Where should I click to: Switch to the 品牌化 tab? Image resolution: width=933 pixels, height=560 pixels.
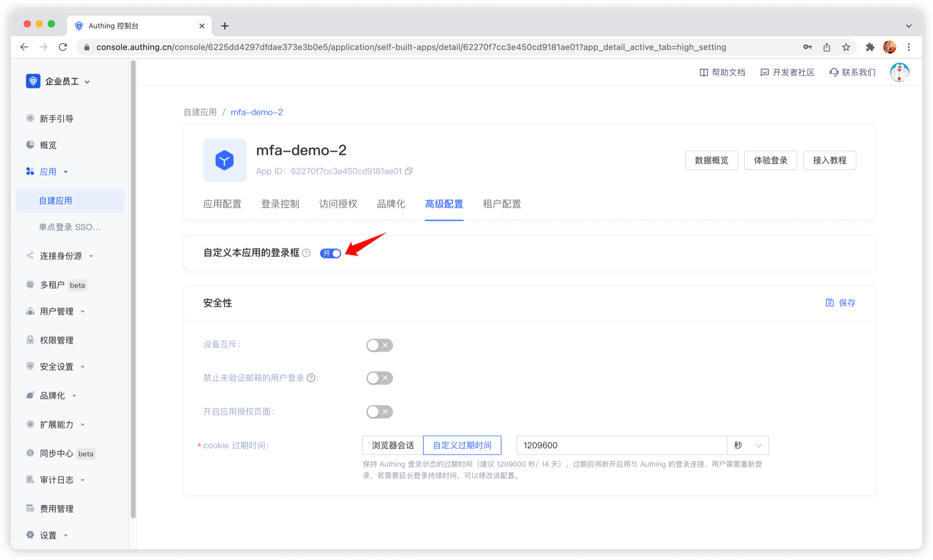391,204
